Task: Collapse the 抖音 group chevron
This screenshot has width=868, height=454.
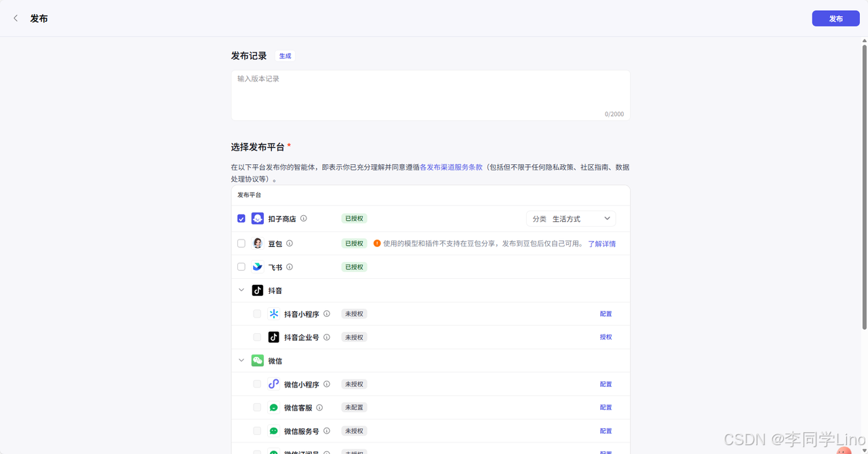Action: pyautogui.click(x=241, y=290)
